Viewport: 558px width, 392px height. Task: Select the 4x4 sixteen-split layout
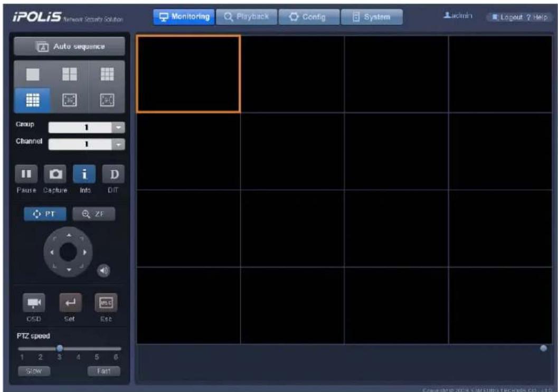[x=33, y=100]
